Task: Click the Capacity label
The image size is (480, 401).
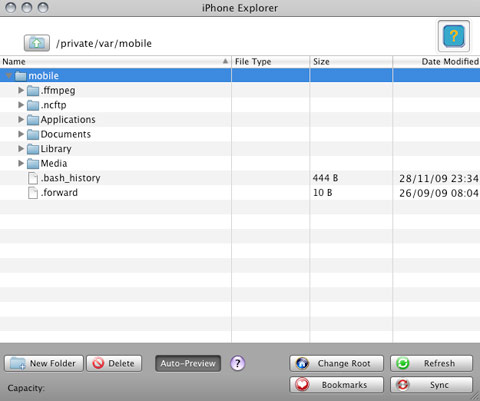Action: point(26,388)
